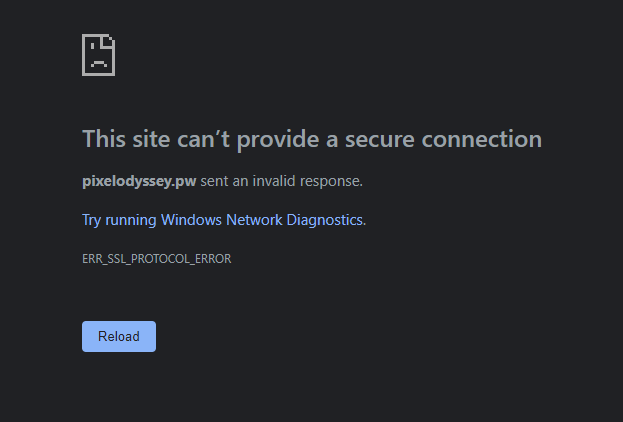
Task: Click the word "sent" after the domain
Action: [215, 181]
